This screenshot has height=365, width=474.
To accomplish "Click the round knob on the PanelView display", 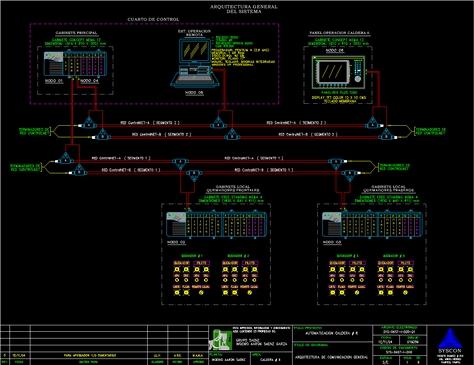I will coord(358,79).
